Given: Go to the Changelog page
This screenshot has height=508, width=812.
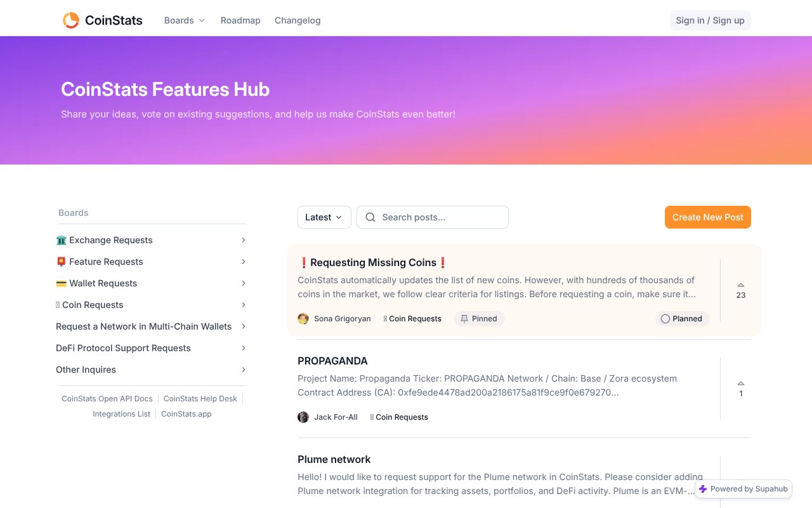Looking at the screenshot, I should 298,20.
